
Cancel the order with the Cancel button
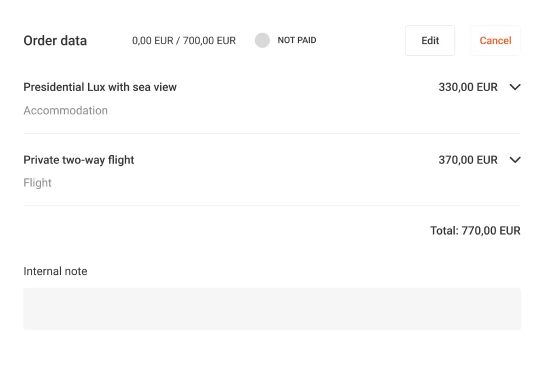tap(495, 40)
